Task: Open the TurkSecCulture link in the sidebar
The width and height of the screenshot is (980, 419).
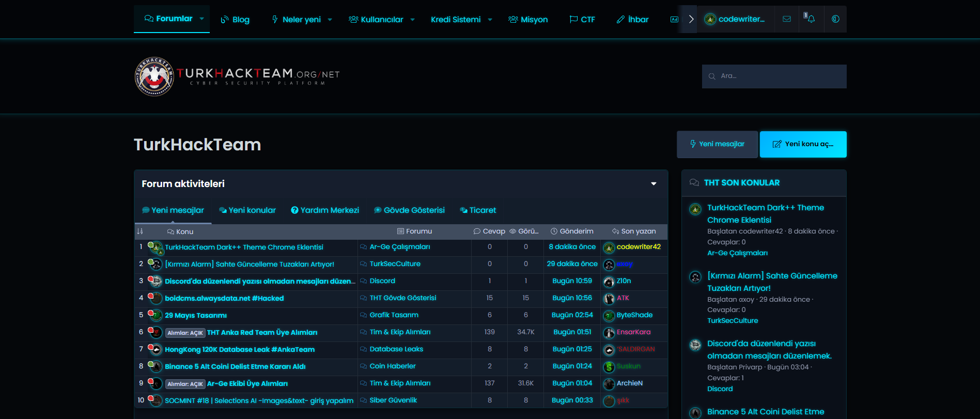Action: tap(733, 321)
